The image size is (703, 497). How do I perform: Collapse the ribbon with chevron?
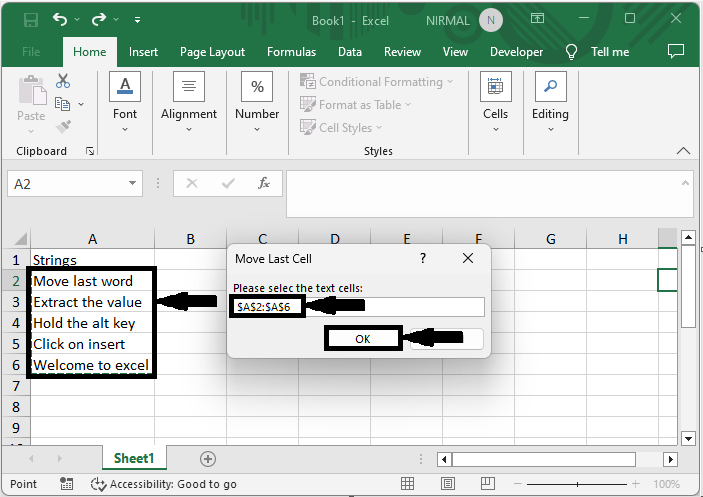click(683, 151)
